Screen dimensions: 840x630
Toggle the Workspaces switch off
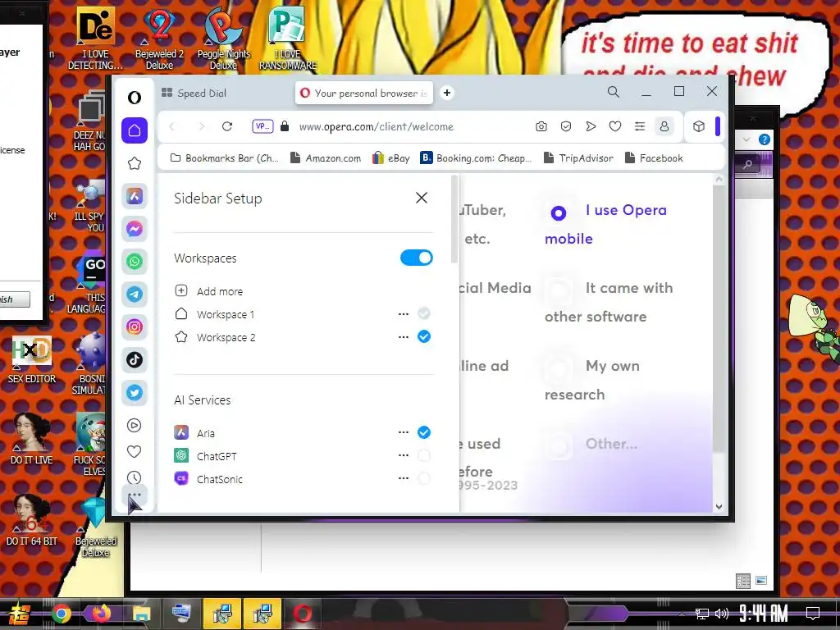(x=416, y=258)
